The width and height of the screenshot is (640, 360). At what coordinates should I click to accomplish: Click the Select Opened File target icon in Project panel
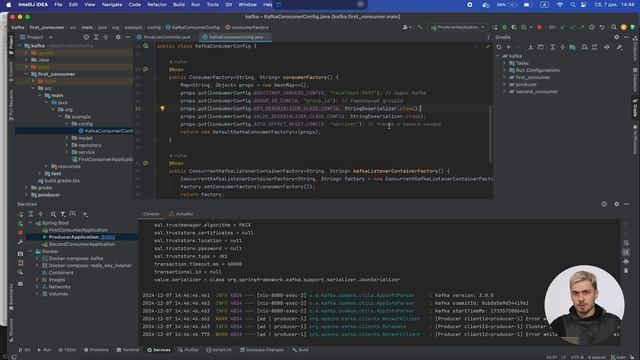click(86, 37)
